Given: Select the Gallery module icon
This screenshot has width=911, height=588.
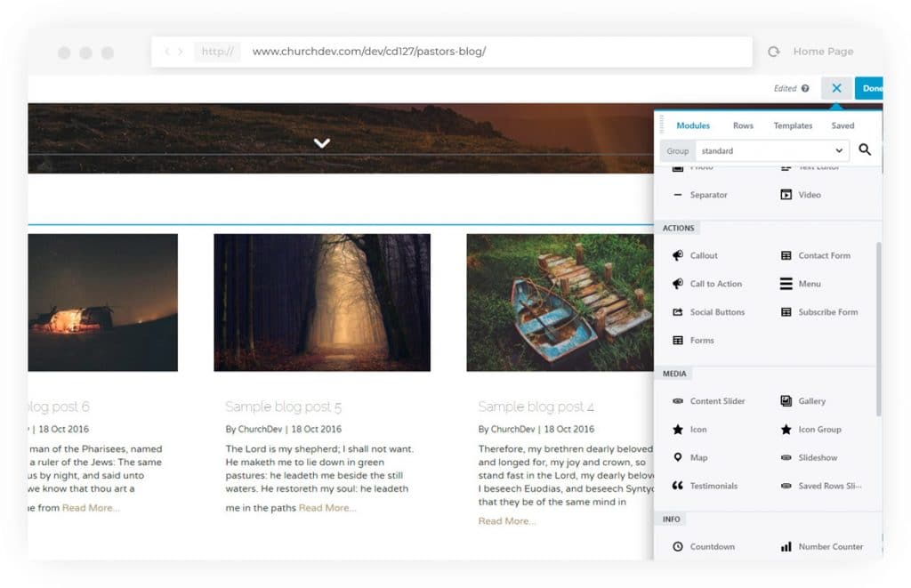Looking at the screenshot, I should pyautogui.click(x=786, y=401).
